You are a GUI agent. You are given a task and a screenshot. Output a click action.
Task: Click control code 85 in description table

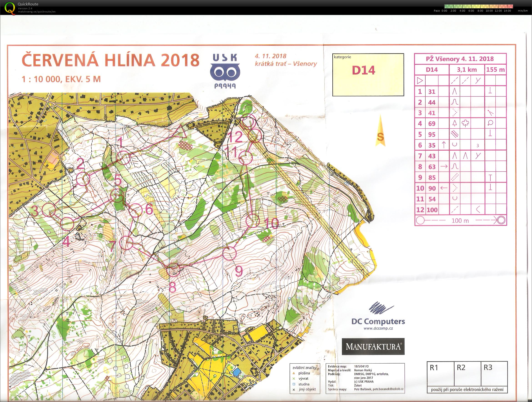coord(432,178)
